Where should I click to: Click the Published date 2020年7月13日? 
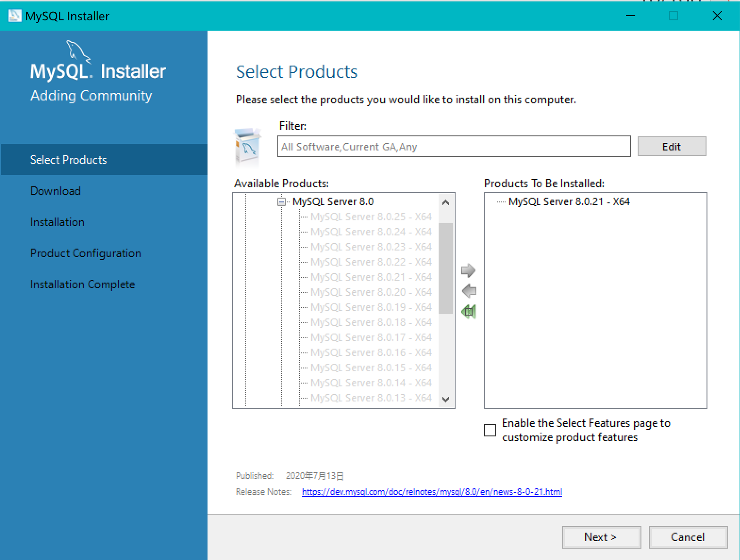[x=315, y=476]
